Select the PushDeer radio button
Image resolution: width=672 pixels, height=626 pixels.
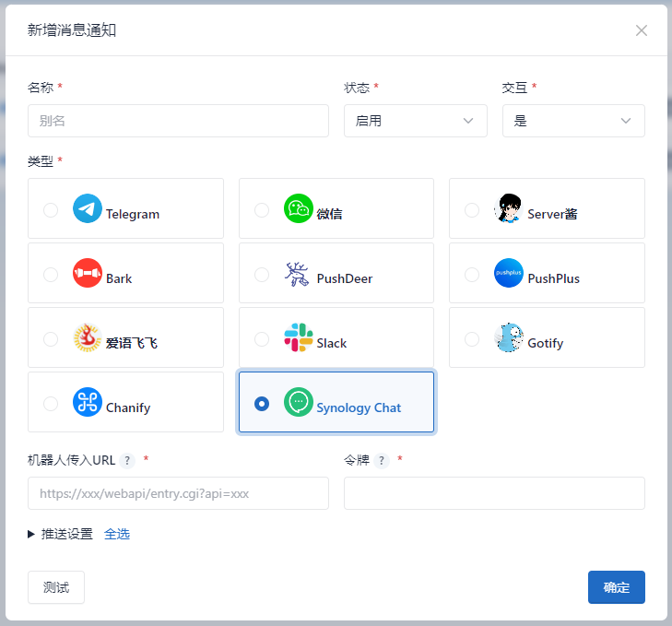click(262, 275)
